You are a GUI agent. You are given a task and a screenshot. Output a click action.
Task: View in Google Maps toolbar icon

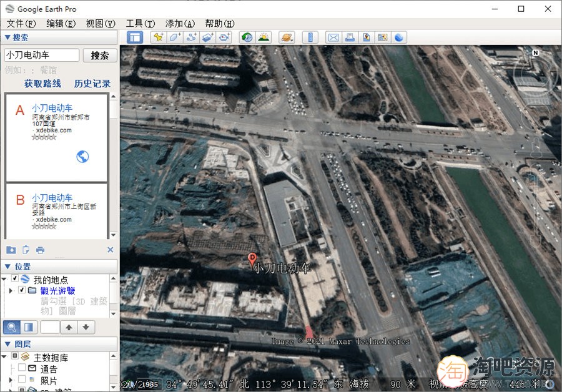pyautogui.click(x=382, y=37)
